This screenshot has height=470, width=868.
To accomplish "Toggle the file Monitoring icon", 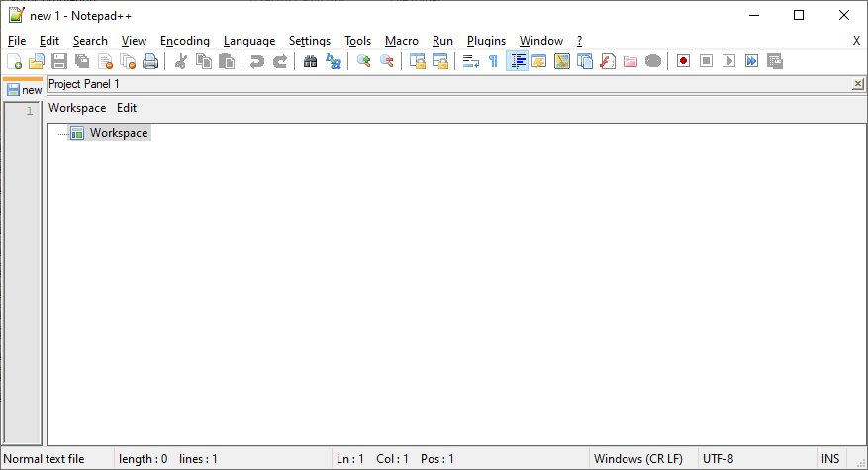I will (x=653, y=61).
